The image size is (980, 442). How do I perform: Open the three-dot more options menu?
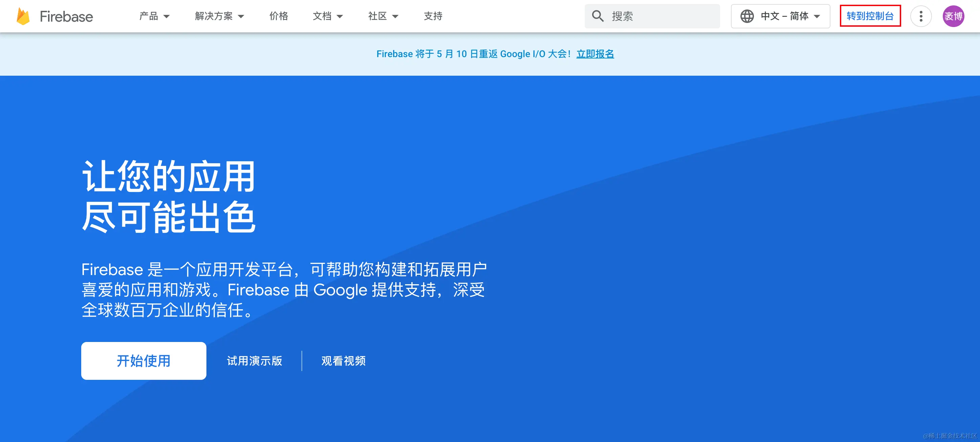click(921, 16)
